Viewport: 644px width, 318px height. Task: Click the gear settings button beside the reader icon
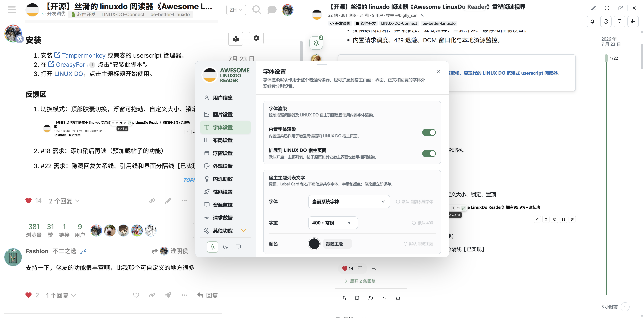[256, 38]
